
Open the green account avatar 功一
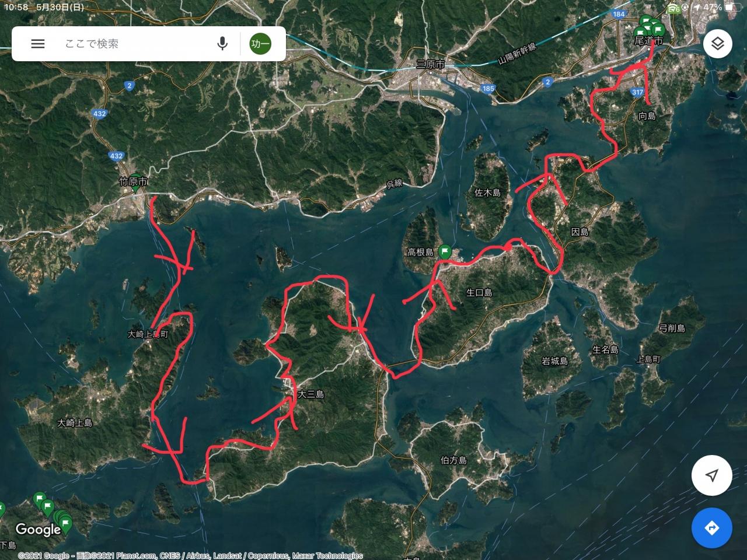click(x=260, y=44)
